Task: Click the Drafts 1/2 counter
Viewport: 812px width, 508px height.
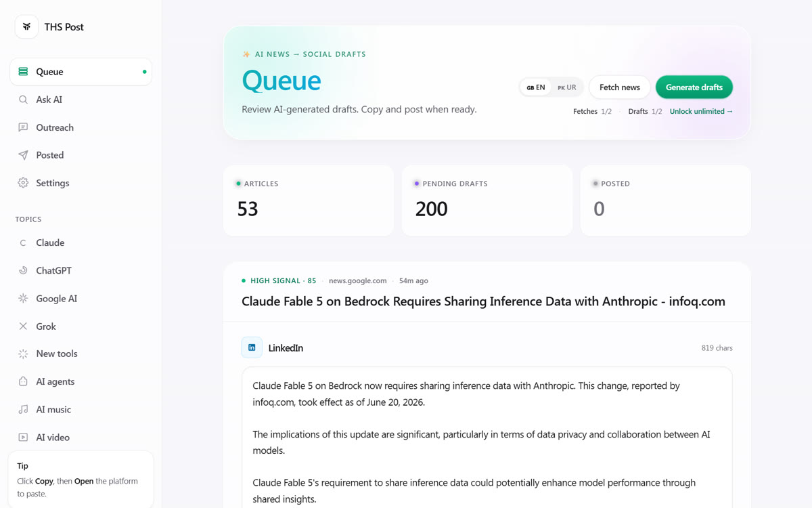Action: [645, 111]
